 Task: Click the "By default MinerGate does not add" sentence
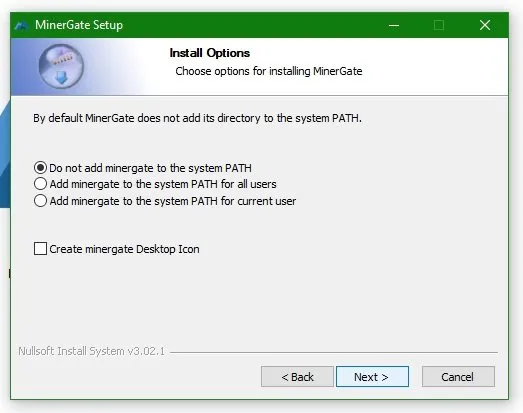197,118
